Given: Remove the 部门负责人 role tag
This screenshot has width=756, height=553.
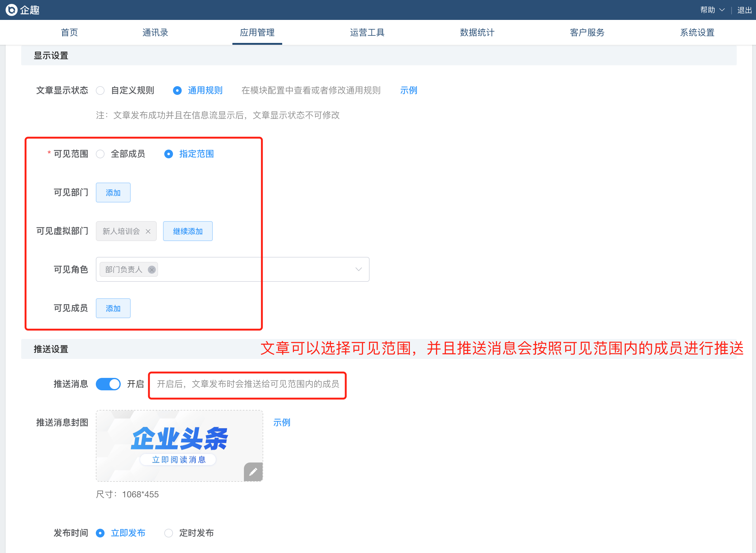Looking at the screenshot, I should pyautogui.click(x=152, y=270).
